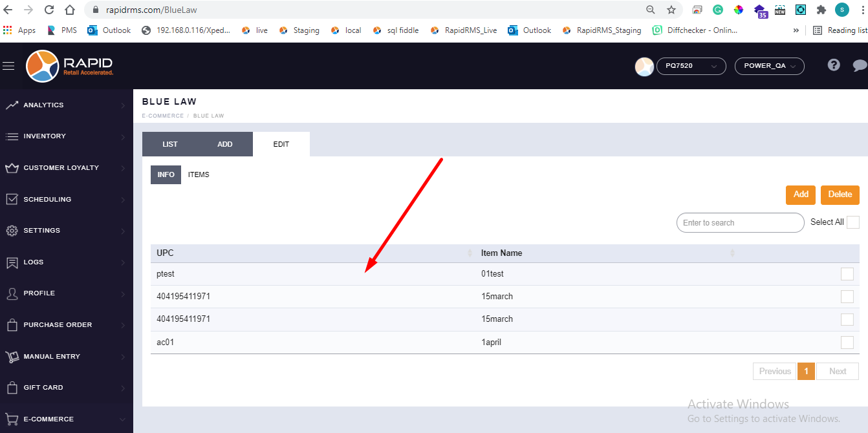Screen dimensions: 868x433
Task: Click the hamburger menu icon
Action: 8,66
